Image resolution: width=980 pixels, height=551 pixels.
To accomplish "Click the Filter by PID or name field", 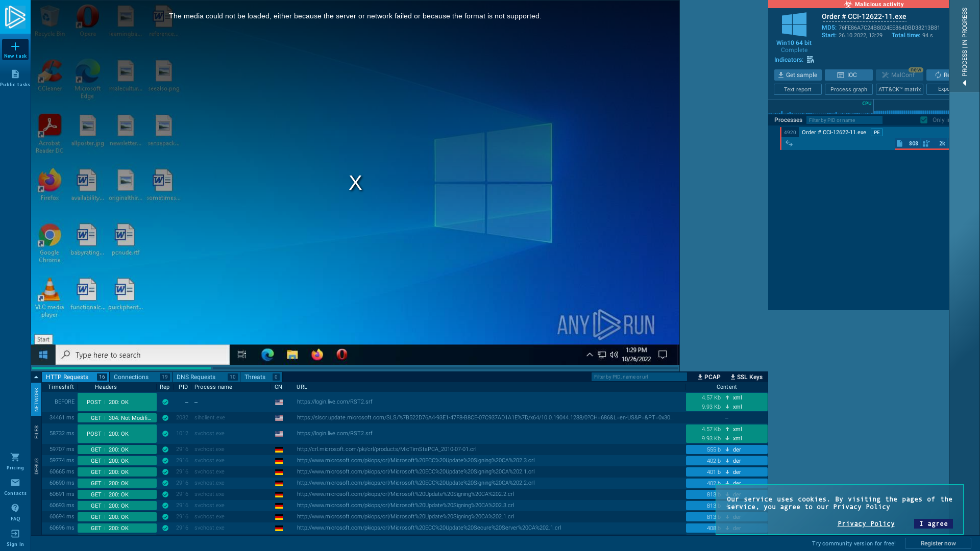I will 845,120.
